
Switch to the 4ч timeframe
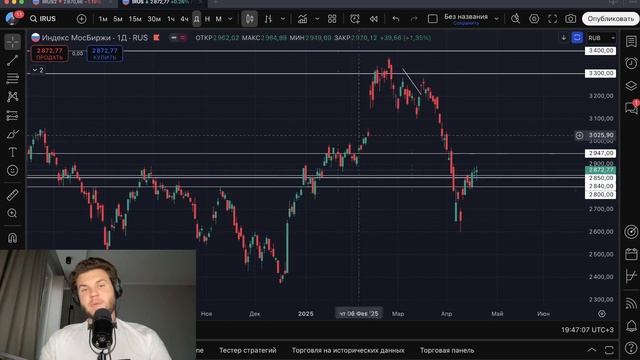click(184, 19)
